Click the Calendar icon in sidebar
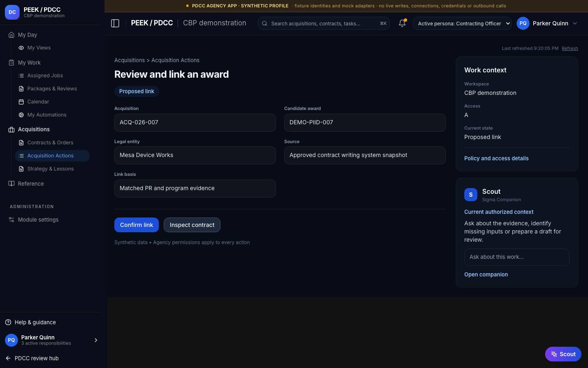 point(21,102)
